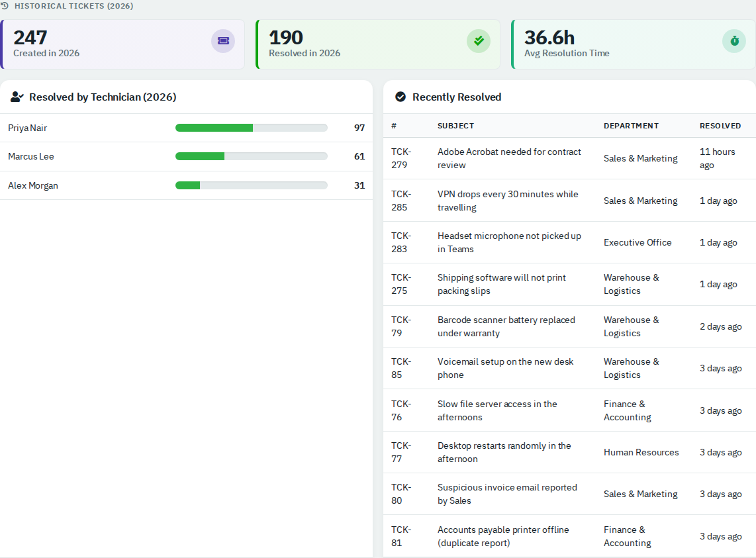756x558 pixels.
Task: Select 'Suspicious invoice email reported by Sales'
Action: 507,494
